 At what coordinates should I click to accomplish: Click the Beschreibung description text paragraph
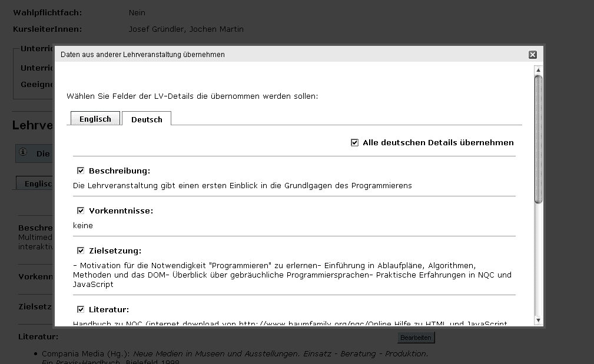[x=242, y=186]
